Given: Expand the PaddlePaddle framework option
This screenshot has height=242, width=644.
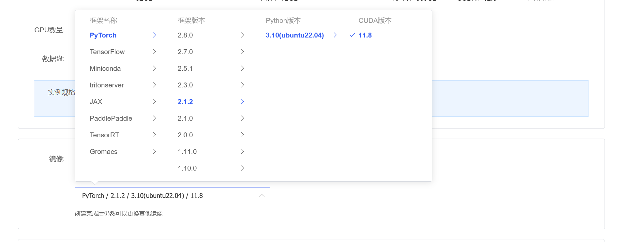Looking at the screenshot, I should [111, 118].
